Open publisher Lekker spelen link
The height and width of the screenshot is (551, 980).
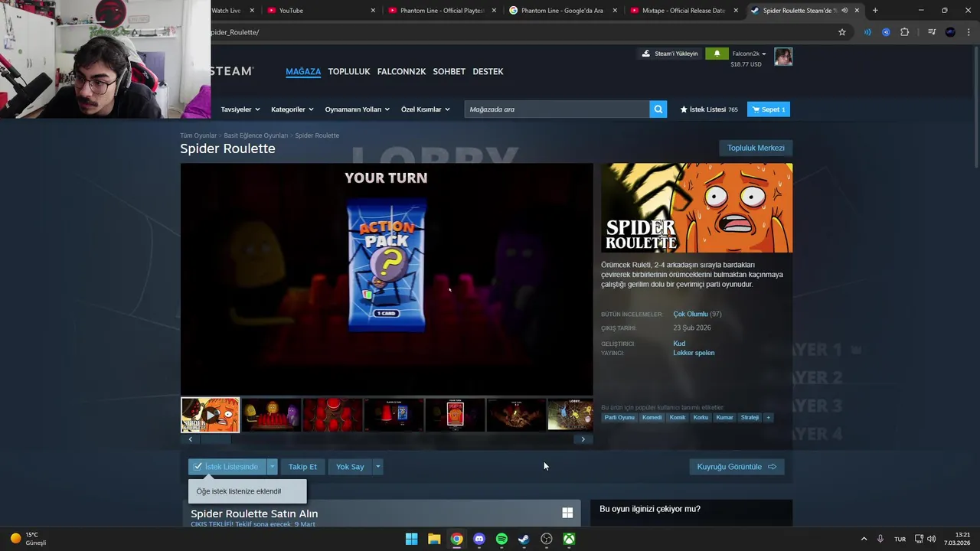[694, 353]
